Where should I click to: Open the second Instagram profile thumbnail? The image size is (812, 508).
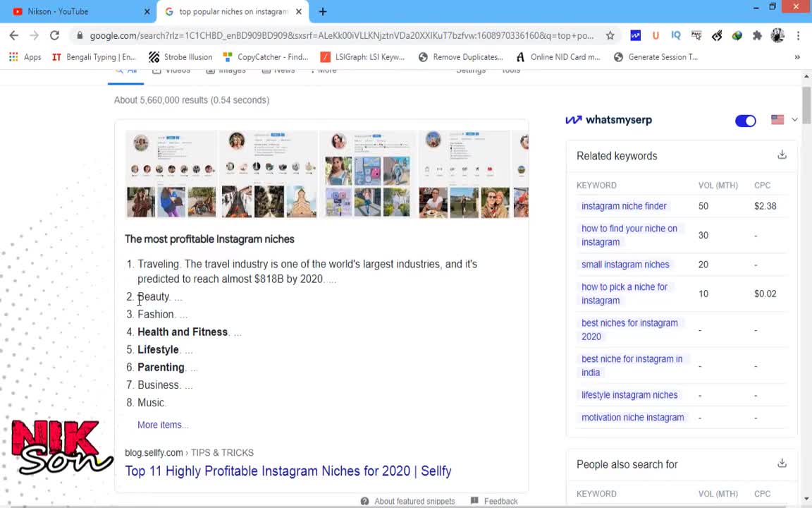pos(269,174)
